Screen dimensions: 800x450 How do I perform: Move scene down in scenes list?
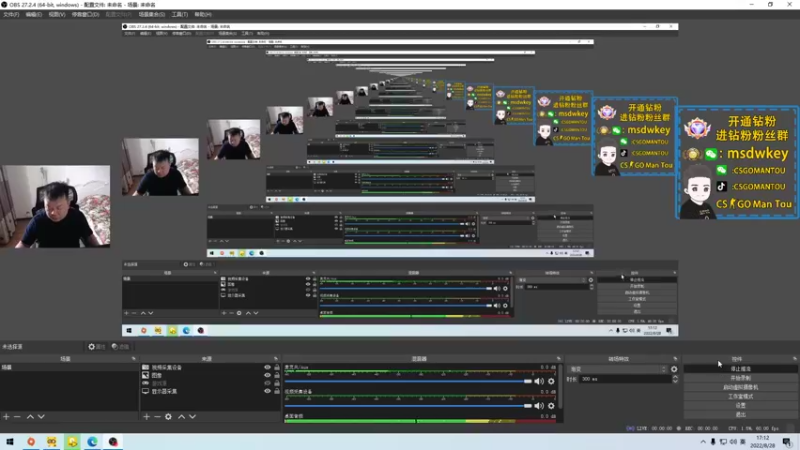point(41,417)
